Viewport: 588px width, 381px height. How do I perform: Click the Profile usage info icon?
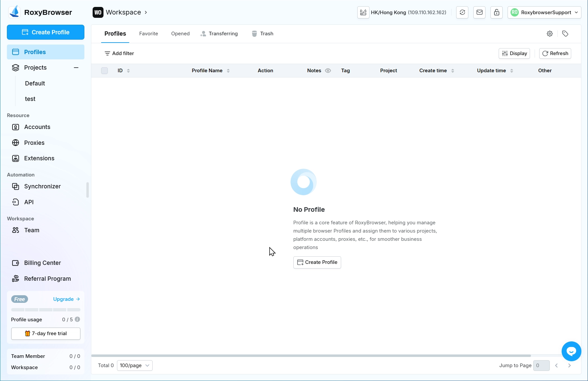(77, 319)
